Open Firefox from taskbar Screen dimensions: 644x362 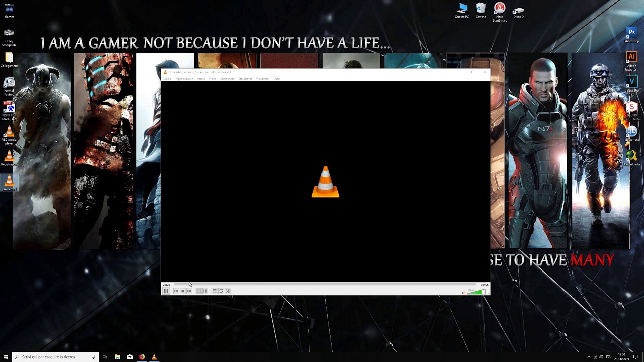(142, 357)
